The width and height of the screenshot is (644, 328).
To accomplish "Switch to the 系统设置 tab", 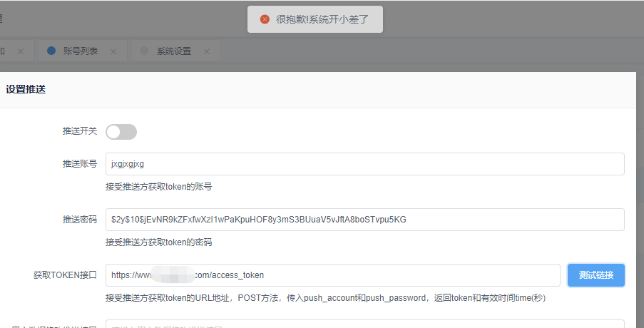I will pyautogui.click(x=174, y=51).
